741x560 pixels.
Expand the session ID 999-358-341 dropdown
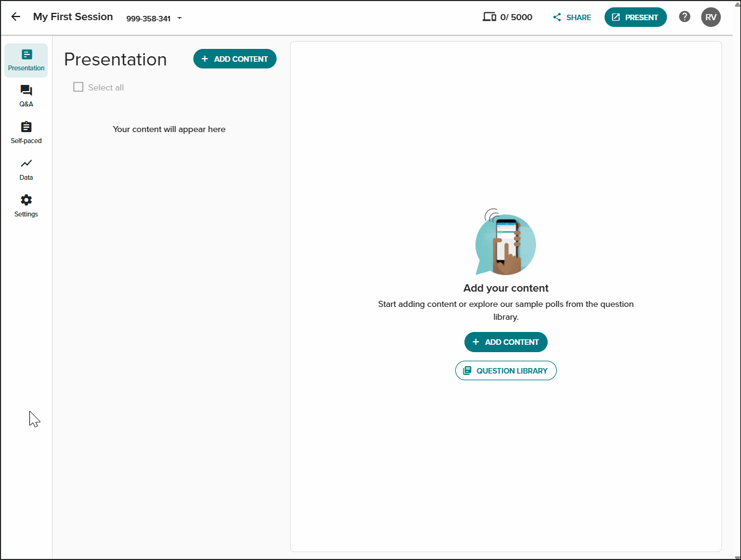click(x=179, y=18)
